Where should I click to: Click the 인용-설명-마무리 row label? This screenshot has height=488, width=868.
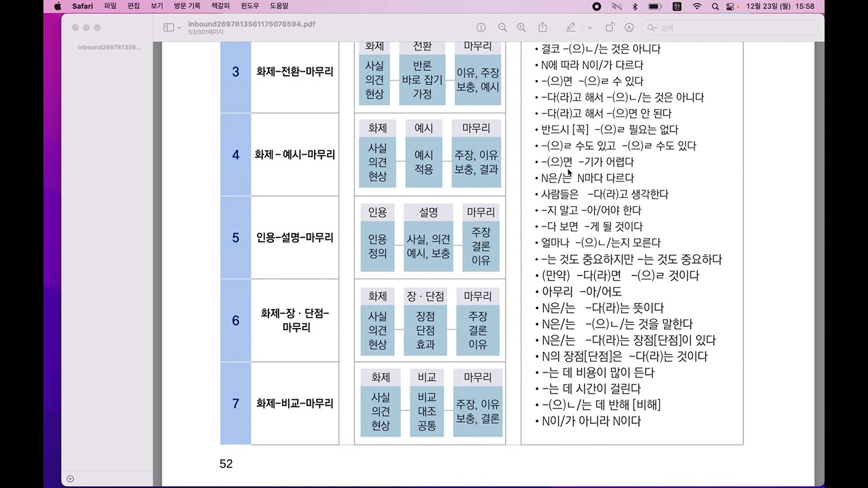[x=295, y=237]
